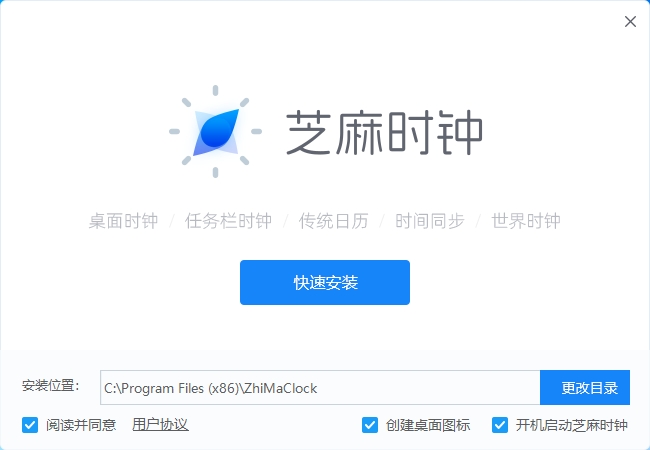Screen dimensions: 650x450
Task: Click the 开机启动芝麻时钟 label text
Action: click(572, 425)
